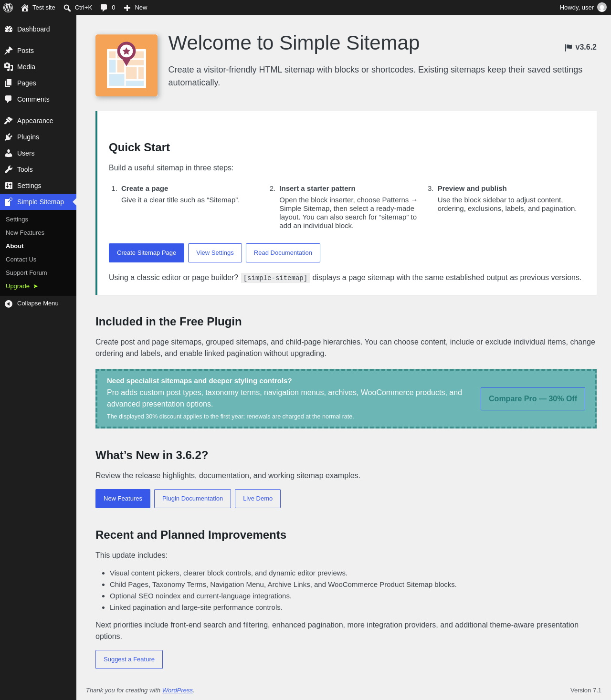The image size is (611, 700).
Task: Click the Quick Start heading
Action: coord(139,147)
